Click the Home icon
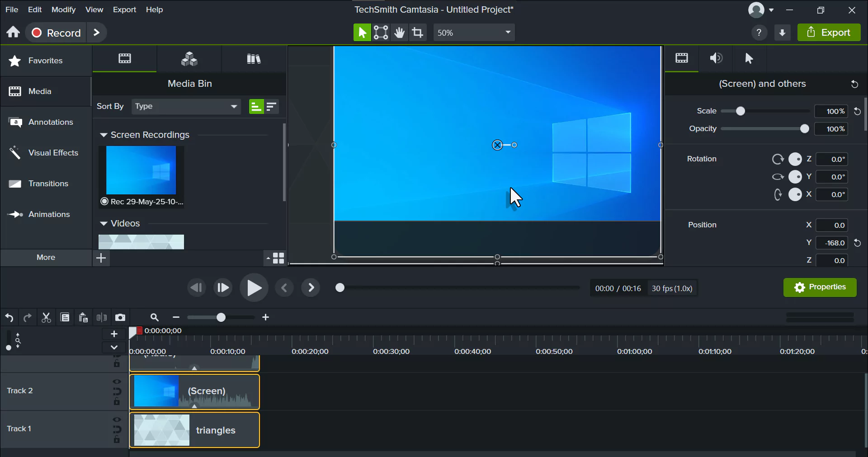This screenshot has width=868, height=457. 13,33
